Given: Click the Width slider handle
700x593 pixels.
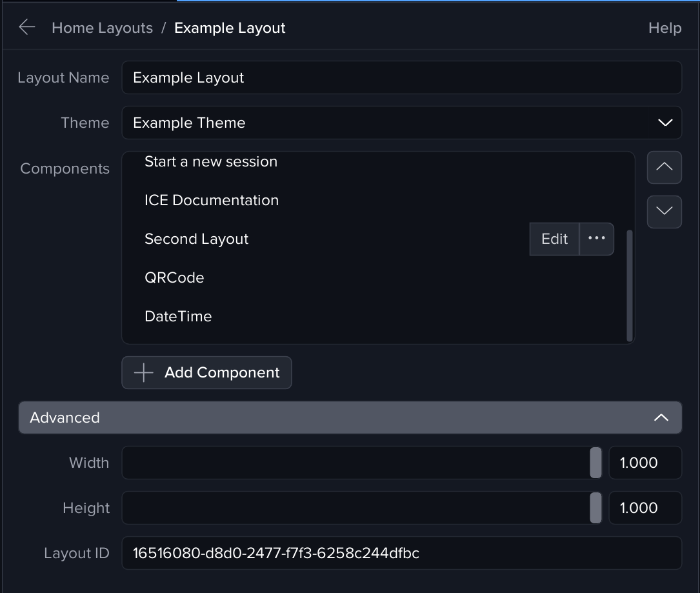Looking at the screenshot, I should tap(595, 463).
